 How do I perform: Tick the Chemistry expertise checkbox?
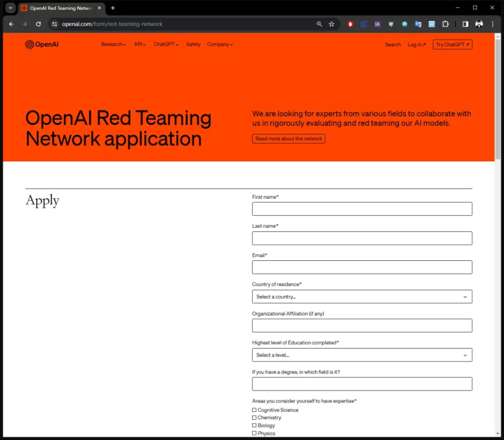(x=254, y=418)
